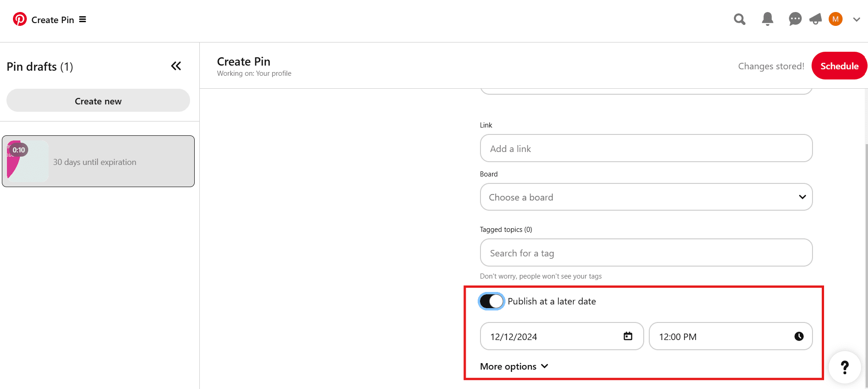This screenshot has width=868, height=389.
Task: Click Create new draft button
Action: (x=98, y=101)
